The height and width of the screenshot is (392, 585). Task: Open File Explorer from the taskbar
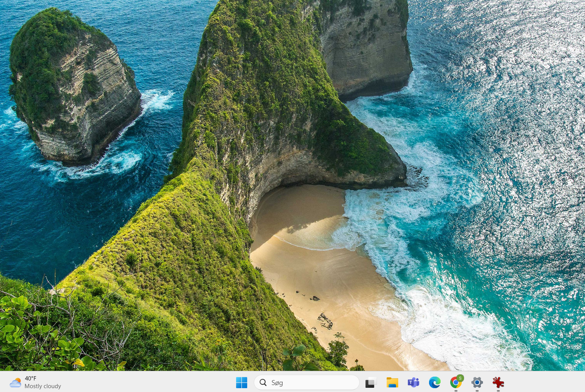[x=392, y=382]
